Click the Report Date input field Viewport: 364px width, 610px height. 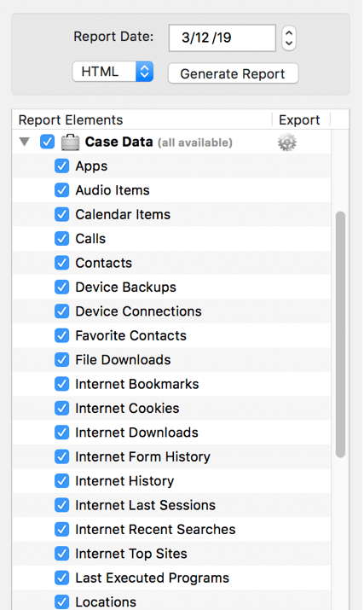(222, 38)
